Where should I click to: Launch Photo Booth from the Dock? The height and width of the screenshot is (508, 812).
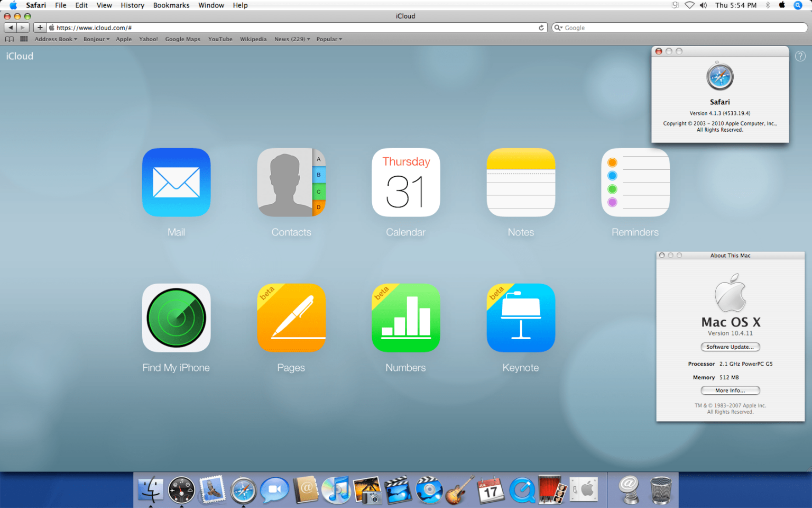pyautogui.click(x=553, y=489)
